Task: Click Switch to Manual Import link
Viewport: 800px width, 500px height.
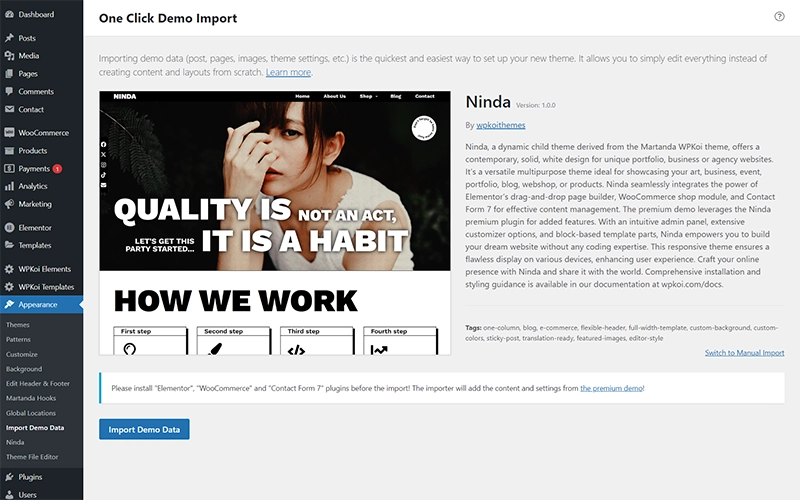Action: (x=744, y=353)
